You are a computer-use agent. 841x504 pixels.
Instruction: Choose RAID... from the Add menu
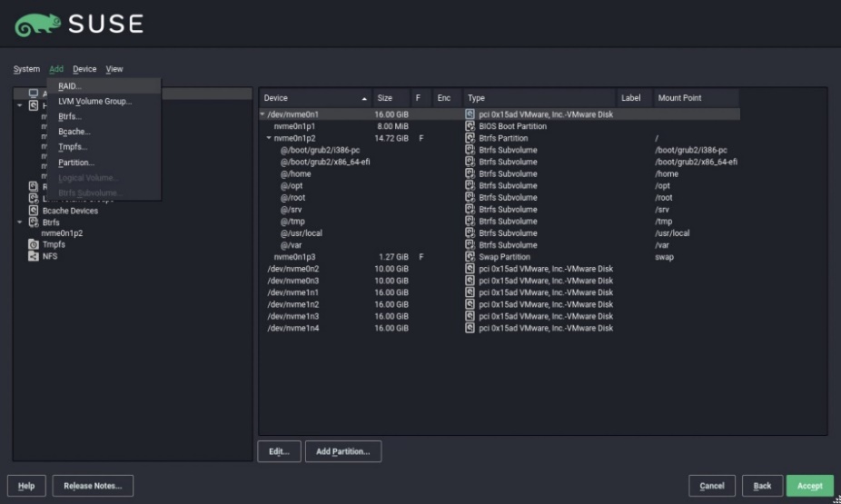(x=104, y=85)
